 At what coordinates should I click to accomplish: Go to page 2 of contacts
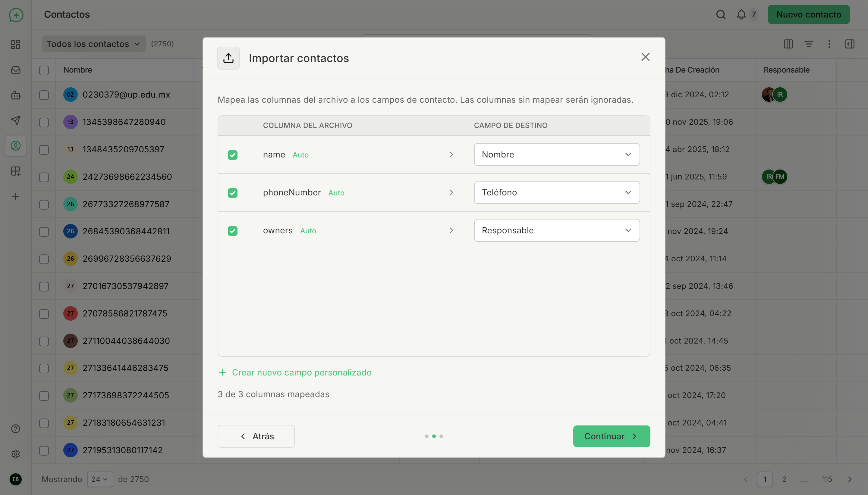(784, 479)
